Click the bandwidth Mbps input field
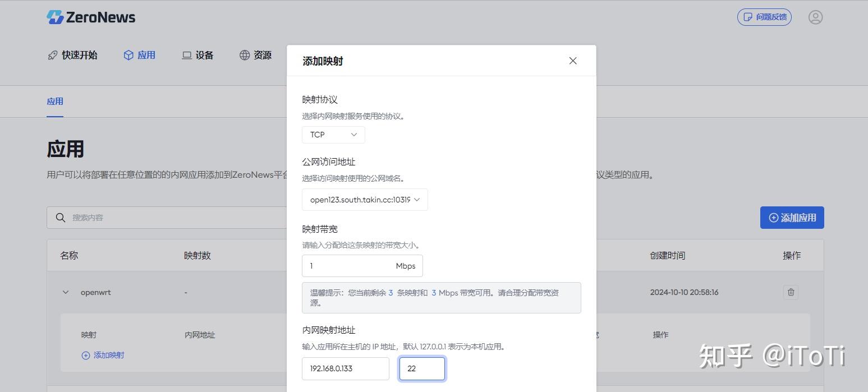The image size is (868, 392). point(362,266)
